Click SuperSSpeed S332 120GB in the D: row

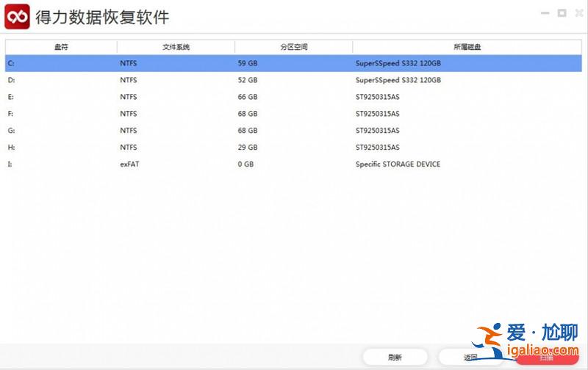pyautogui.click(x=398, y=80)
